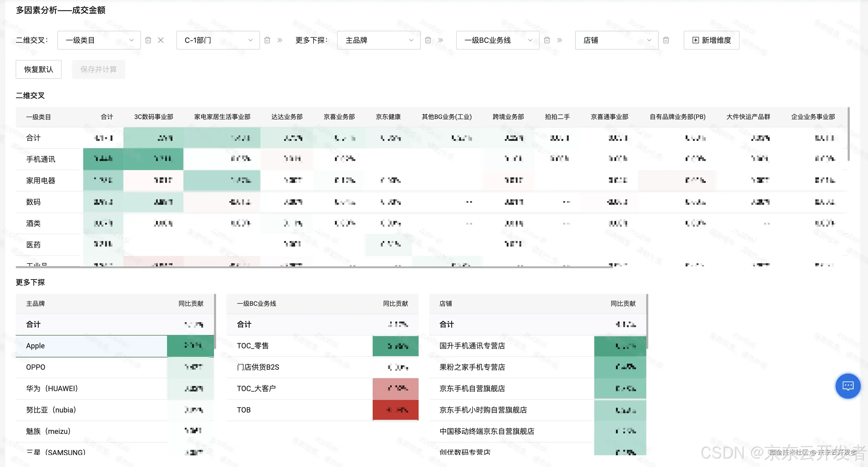Click double-arrow icon after 一级BC业务线 dropdown
868x467 pixels.
click(x=559, y=40)
